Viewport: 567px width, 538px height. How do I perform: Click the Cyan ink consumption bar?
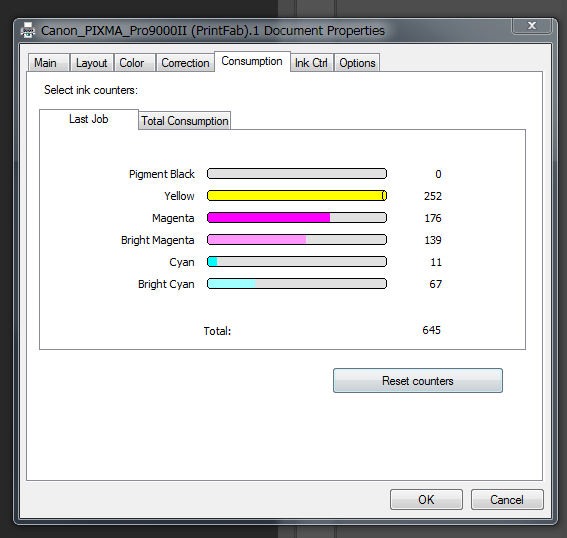pos(297,262)
